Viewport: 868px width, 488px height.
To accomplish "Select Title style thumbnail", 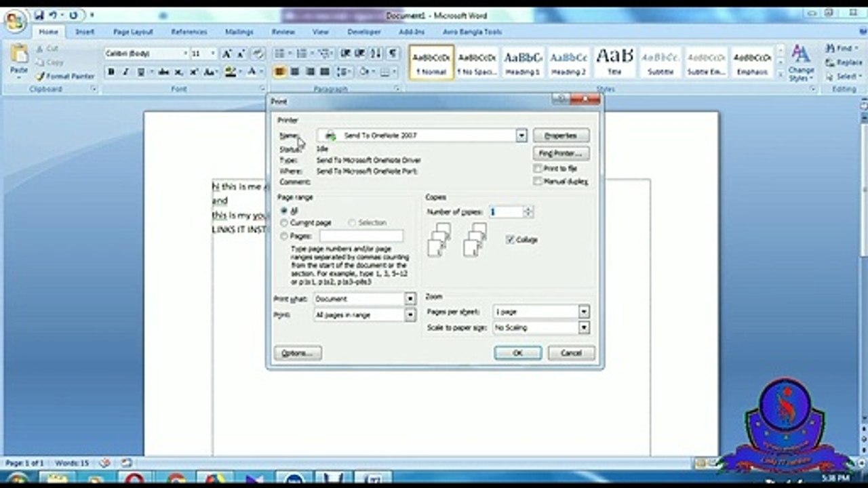I will [614, 62].
